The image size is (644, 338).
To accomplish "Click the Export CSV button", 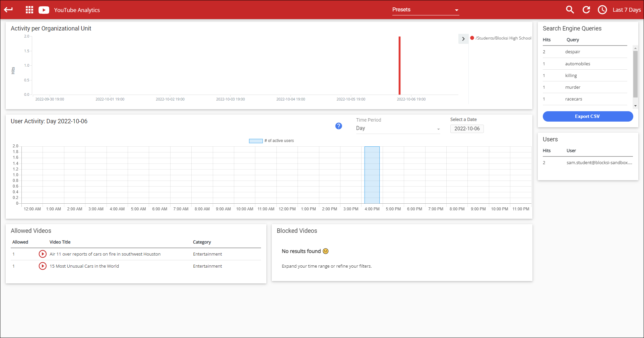I will point(588,116).
